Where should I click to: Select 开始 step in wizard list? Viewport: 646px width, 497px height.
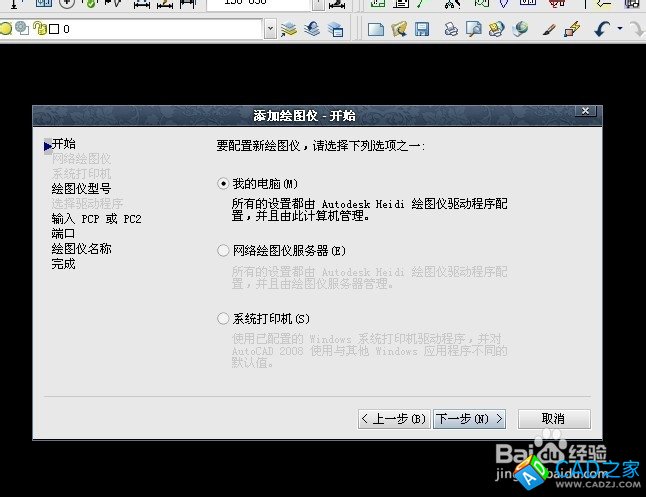coord(63,144)
